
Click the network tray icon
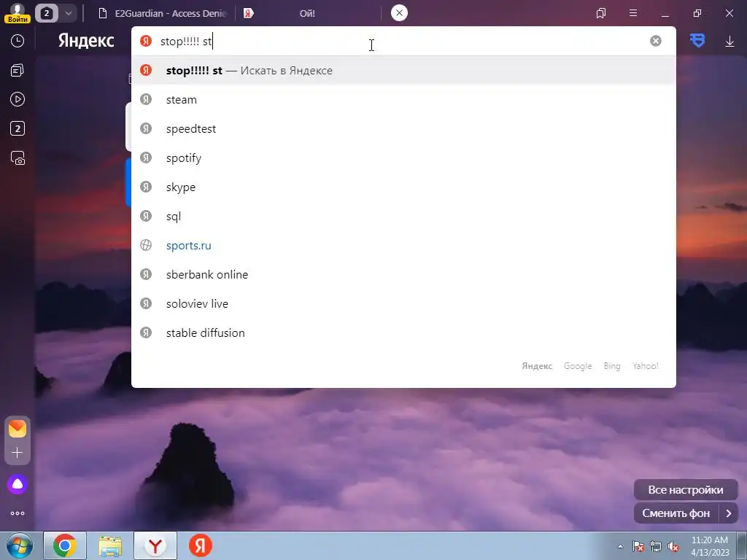656,546
